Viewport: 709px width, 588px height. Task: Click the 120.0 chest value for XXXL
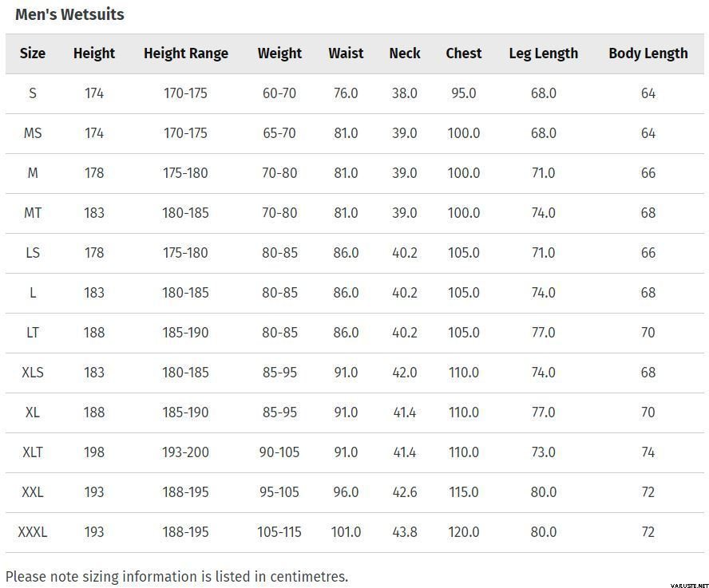coord(464,532)
